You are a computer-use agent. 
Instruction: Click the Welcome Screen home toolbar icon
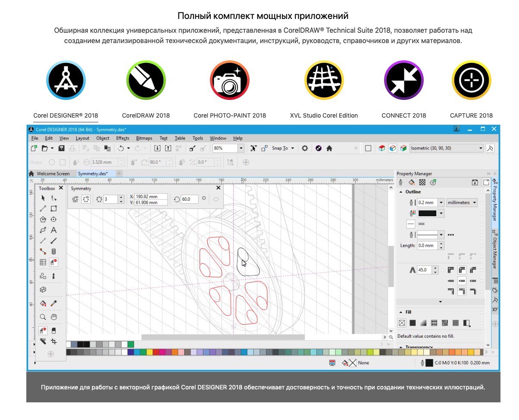coord(329,148)
